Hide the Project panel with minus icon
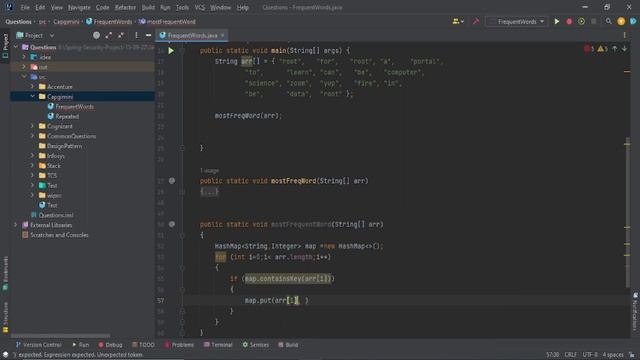640x360 pixels. tap(149, 36)
